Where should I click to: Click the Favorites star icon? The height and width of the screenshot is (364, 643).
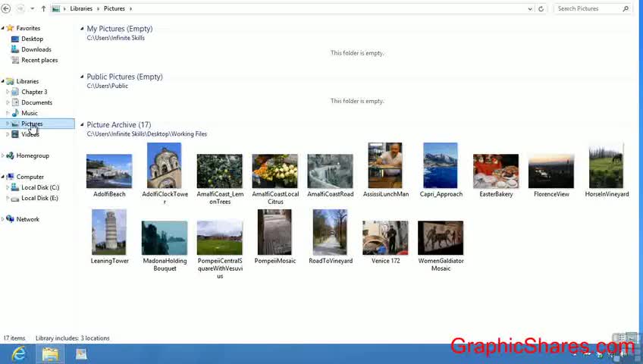pyautogui.click(x=11, y=28)
